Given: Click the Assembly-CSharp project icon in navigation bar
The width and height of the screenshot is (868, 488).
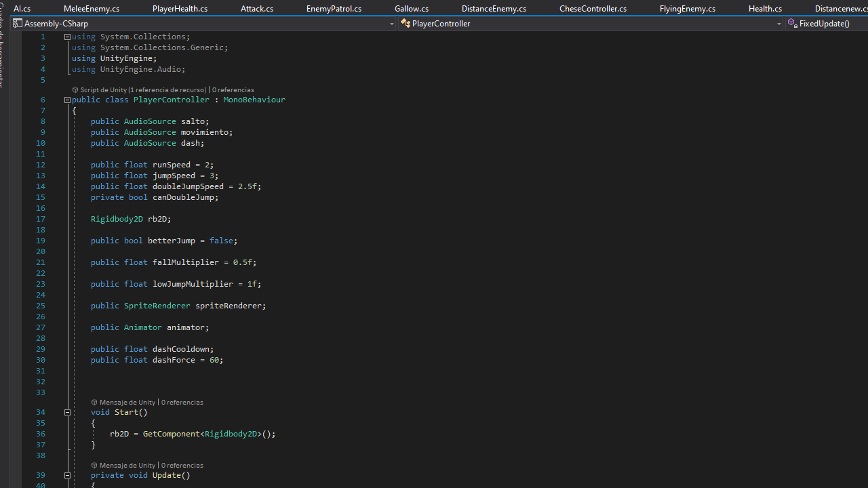Looking at the screenshot, I should coord(18,24).
